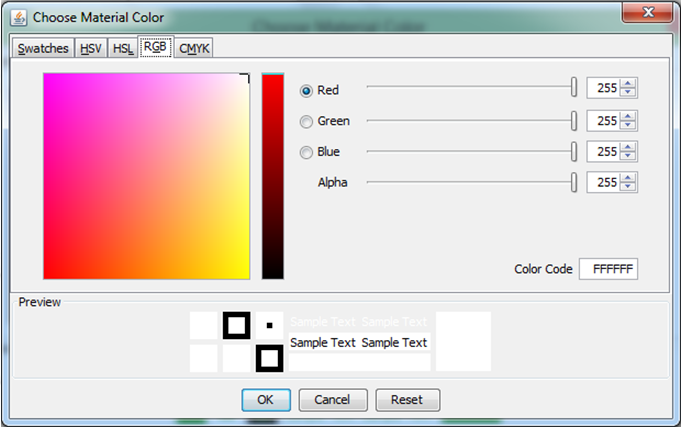Viewport: 681px width, 427px height.
Task: Open the CMYK tab
Action: (x=195, y=48)
